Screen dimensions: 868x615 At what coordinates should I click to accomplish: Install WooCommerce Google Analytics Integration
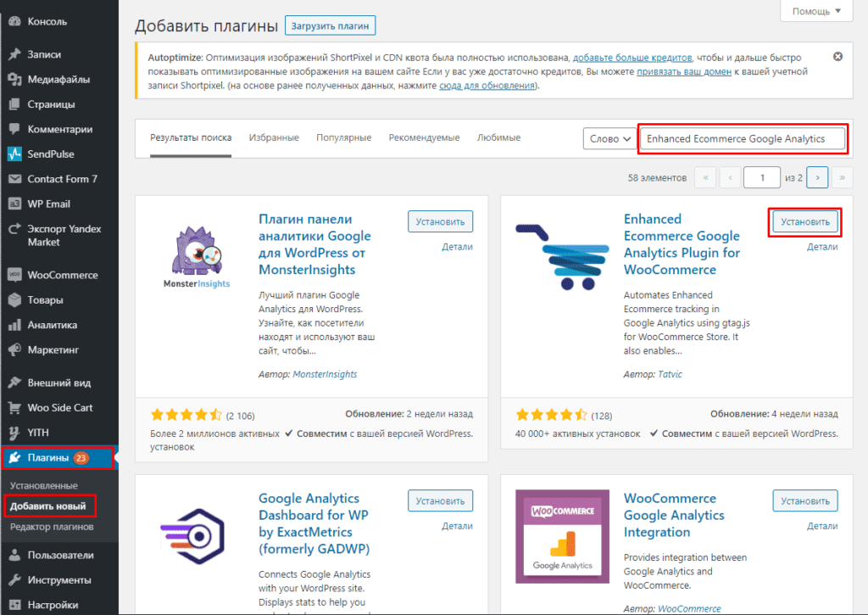(805, 500)
